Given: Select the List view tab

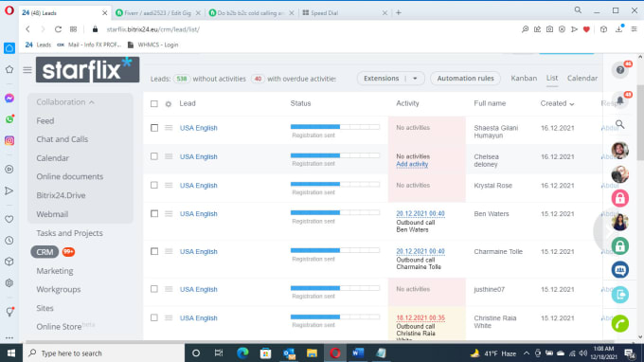Looking at the screenshot, I should [552, 78].
